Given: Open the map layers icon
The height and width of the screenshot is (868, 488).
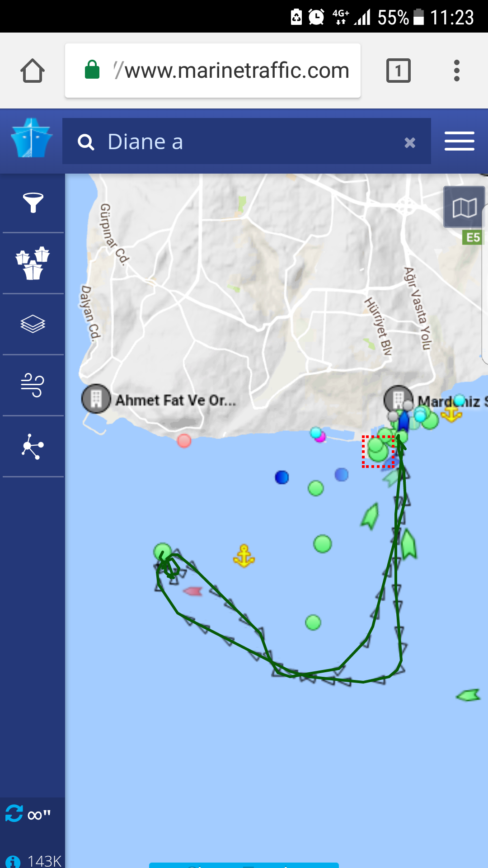Looking at the screenshot, I should pos(33,324).
